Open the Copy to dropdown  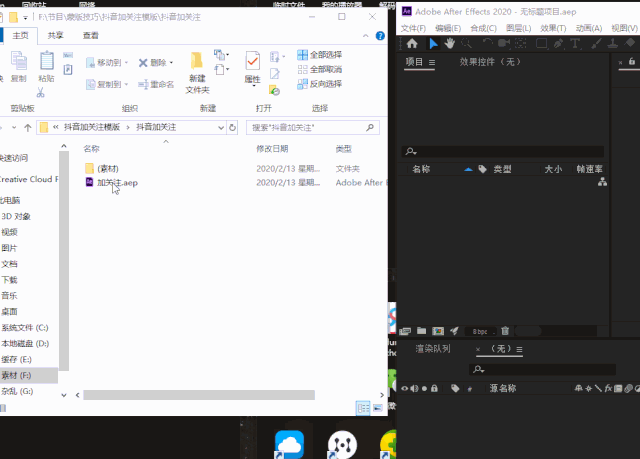(107, 84)
